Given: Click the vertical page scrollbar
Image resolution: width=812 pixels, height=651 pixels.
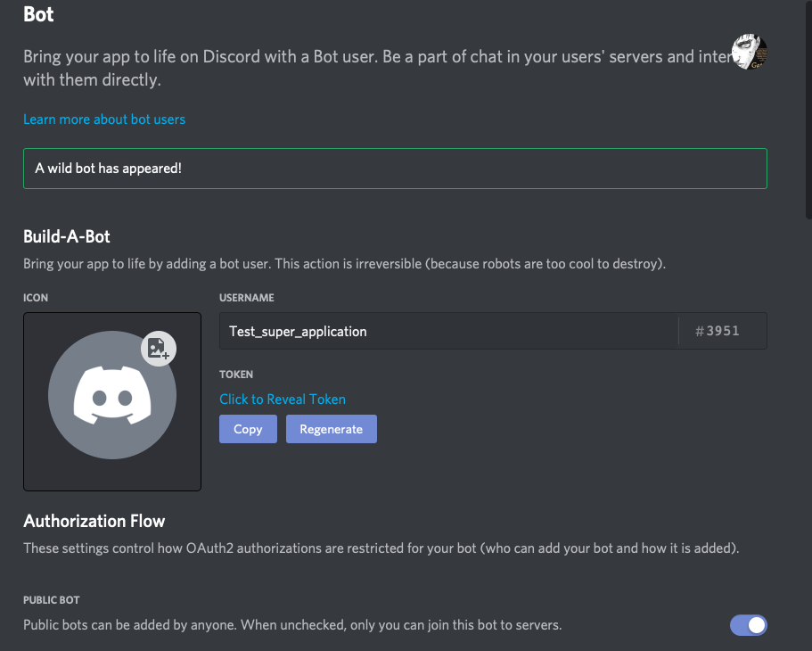Looking at the screenshot, I should click(808, 107).
